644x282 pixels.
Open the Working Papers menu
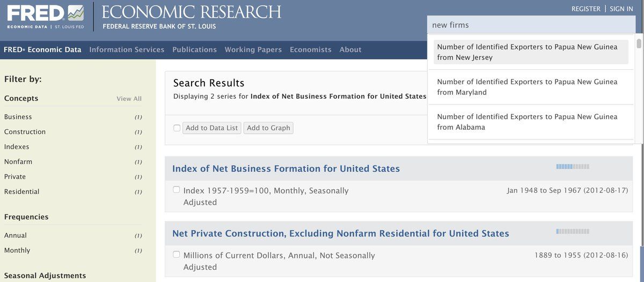coord(253,50)
